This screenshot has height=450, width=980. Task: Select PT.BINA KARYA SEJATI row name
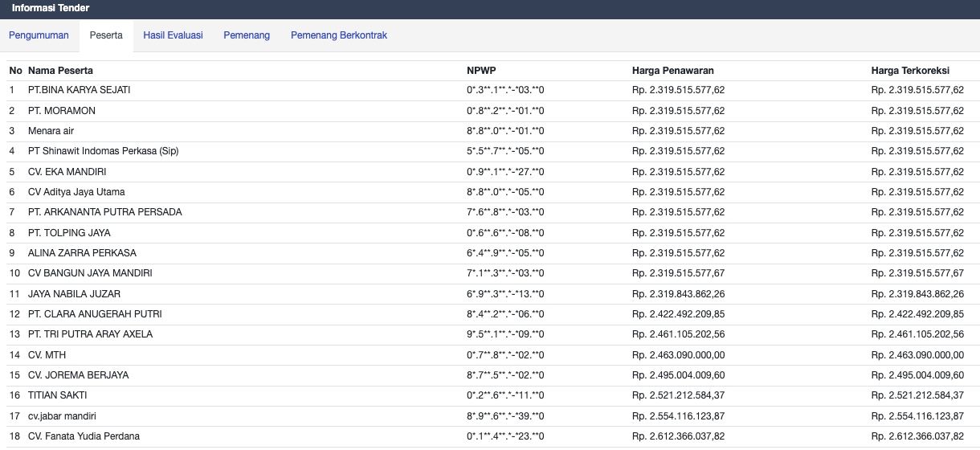click(79, 90)
